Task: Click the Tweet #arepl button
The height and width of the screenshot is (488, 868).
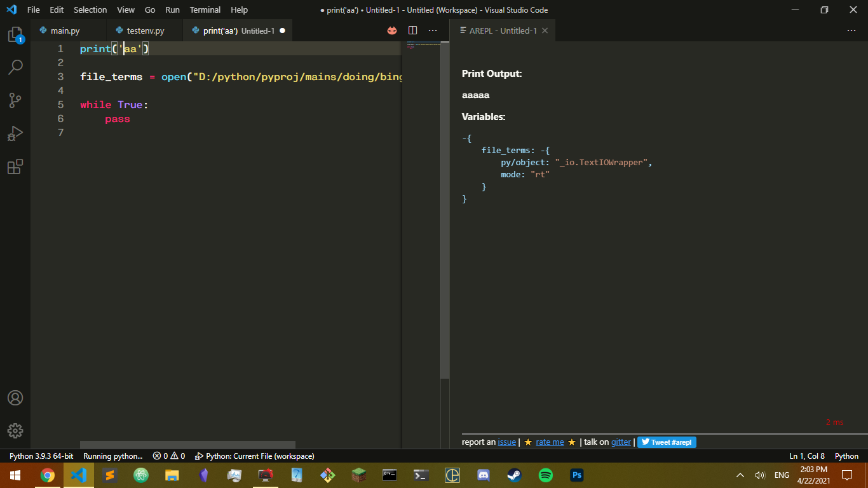Action: coord(666,442)
